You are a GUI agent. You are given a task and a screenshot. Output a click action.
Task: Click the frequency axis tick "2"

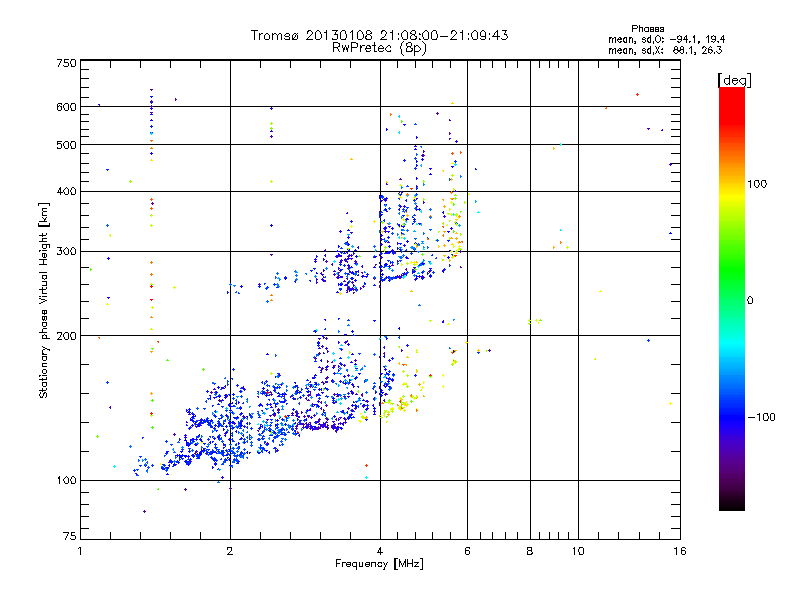click(x=230, y=551)
